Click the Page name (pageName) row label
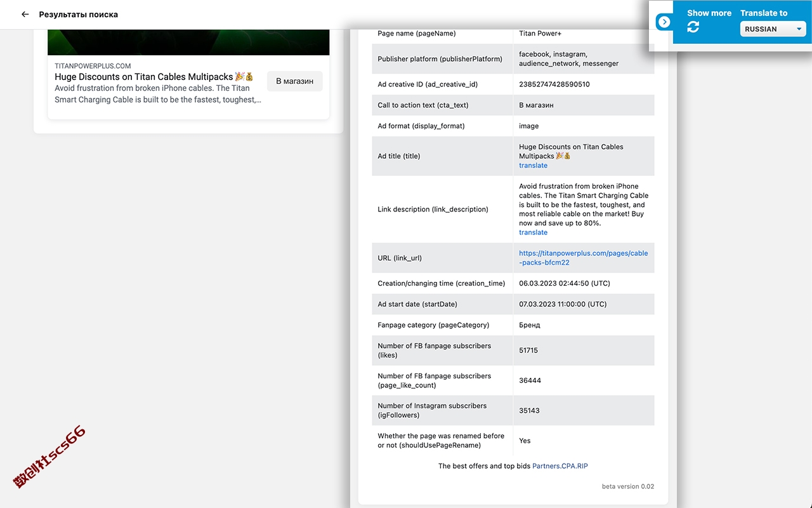The width and height of the screenshot is (812, 508). [x=416, y=34]
